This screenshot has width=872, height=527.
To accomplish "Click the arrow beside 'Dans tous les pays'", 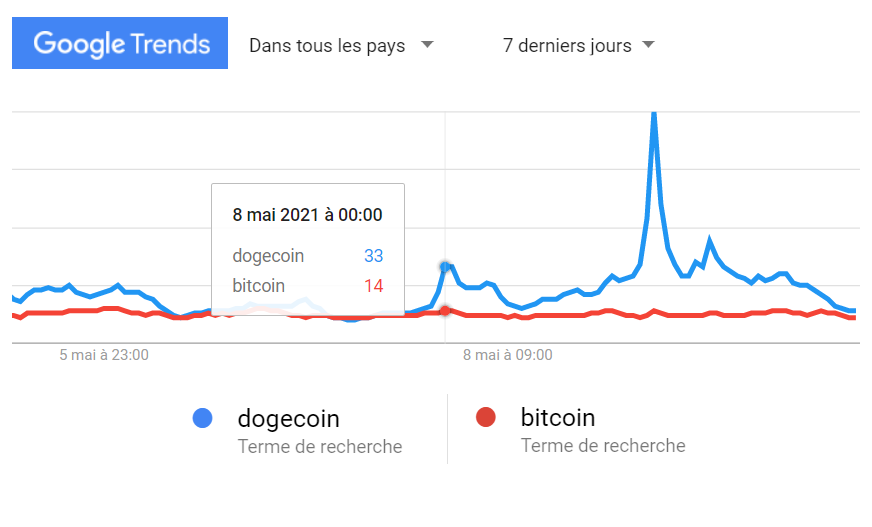I will pyautogui.click(x=428, y=45).
